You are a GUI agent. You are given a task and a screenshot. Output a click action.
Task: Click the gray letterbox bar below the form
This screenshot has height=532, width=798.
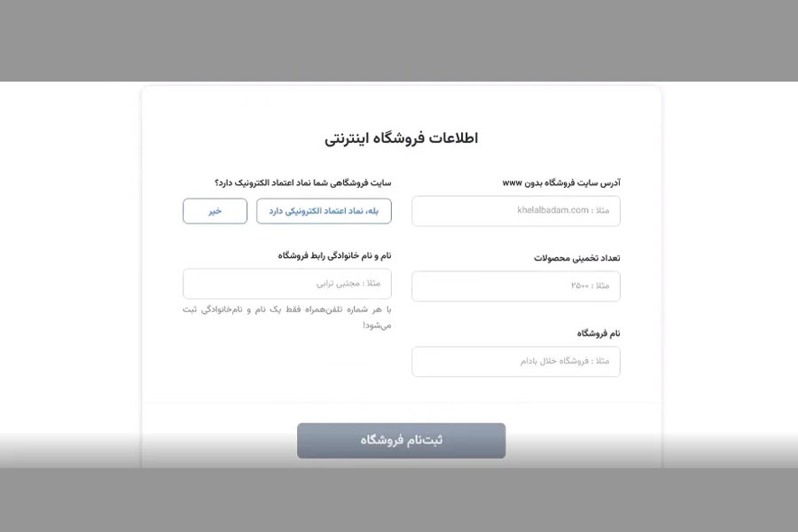[399, 500]
